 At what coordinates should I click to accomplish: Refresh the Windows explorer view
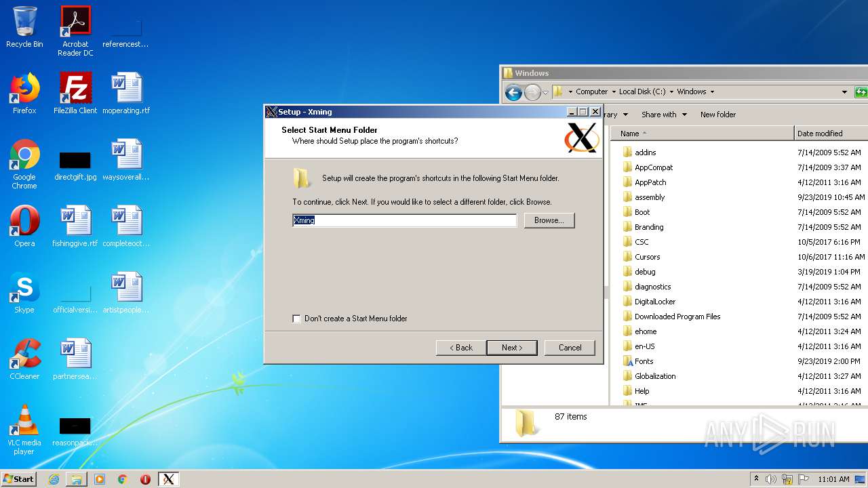pyautogui.click(x=861, y=91)
